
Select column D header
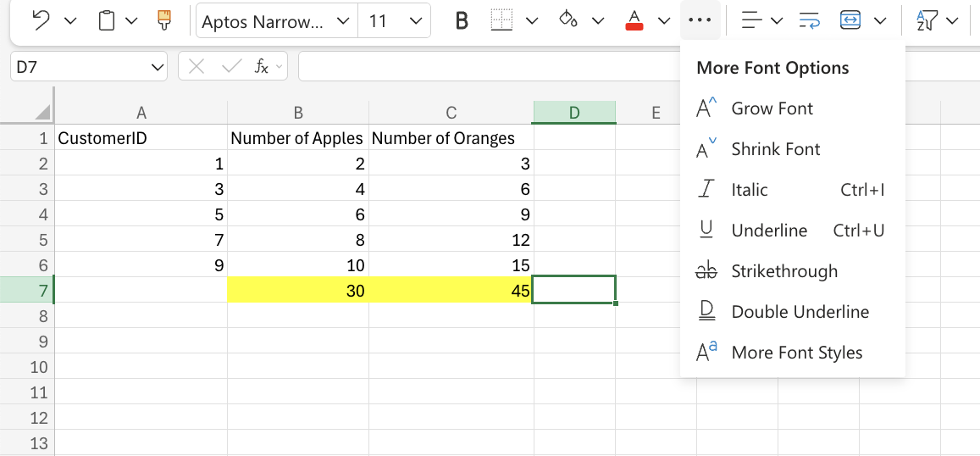(x=574, y=113)
